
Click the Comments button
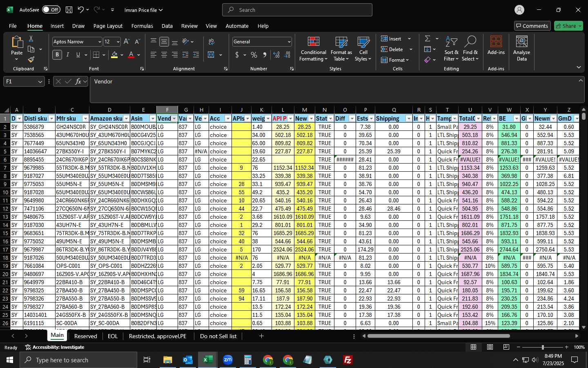(532, 26)
